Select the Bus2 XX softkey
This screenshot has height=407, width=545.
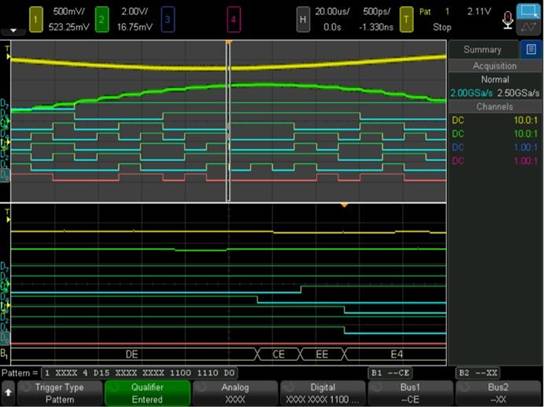click(498, 393)
